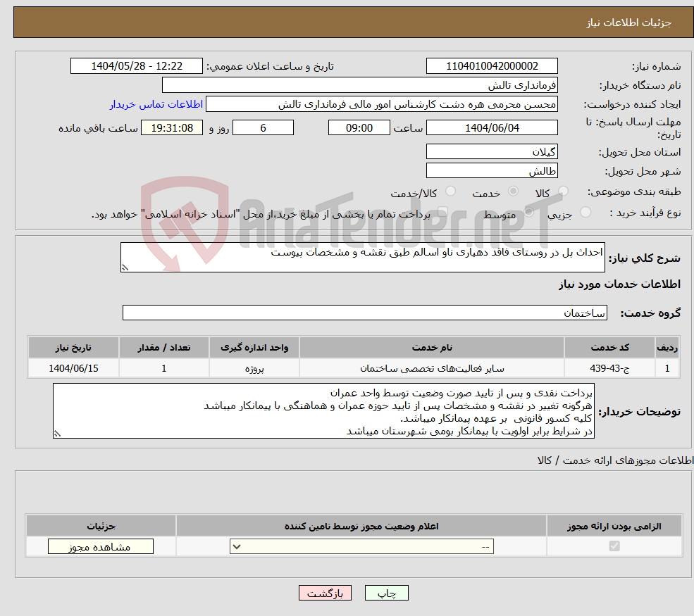Image resolution: width=694 pixels, height=616 pixels.
Task: Open اطلاعات تماس خریدار link
Action: (156, 104)
